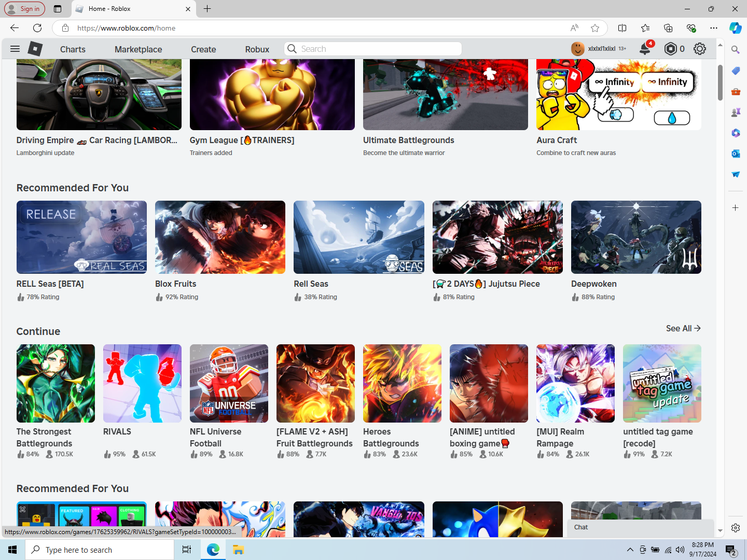
Task: Open tab actions menu icon
Action: pyautogui.click(x=58, y=9)
